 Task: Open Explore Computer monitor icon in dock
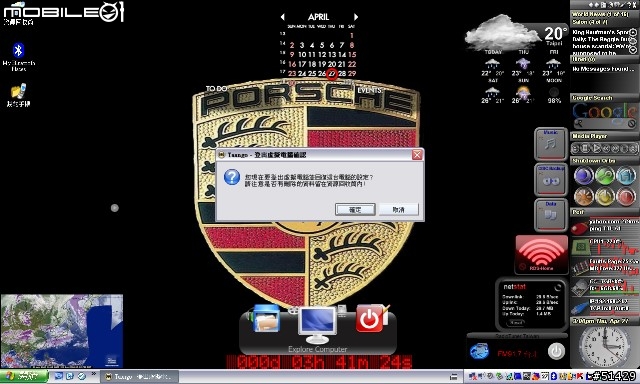[x=317, y=325]
